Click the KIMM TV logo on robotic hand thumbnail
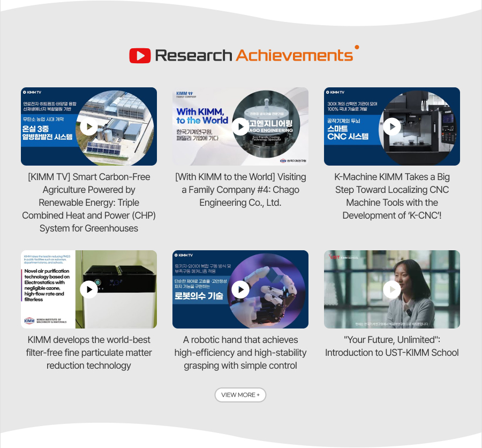Viewport: 482px width, 448px height. click(184, 255)
